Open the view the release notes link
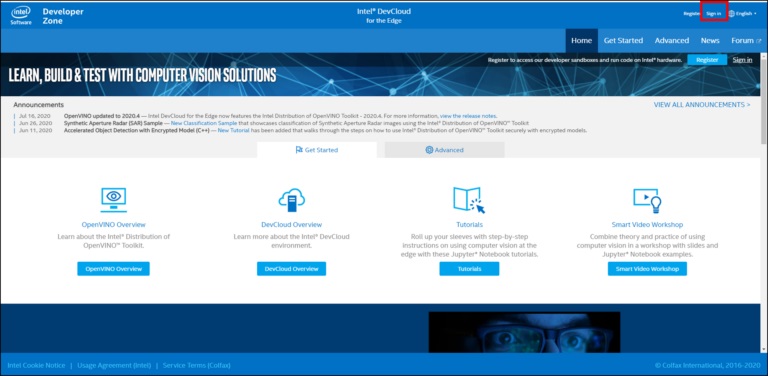 tap(468, 116)
